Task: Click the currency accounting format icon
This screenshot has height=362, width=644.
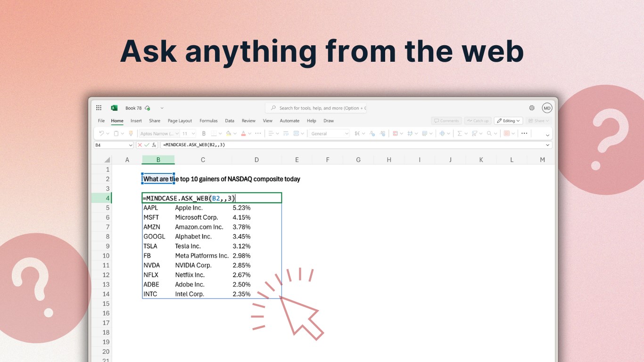Action: [x=357, y=133]
